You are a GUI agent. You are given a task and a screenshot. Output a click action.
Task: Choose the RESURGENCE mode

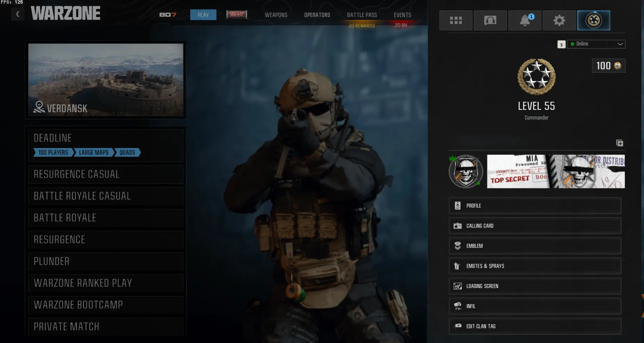(106, 240)
